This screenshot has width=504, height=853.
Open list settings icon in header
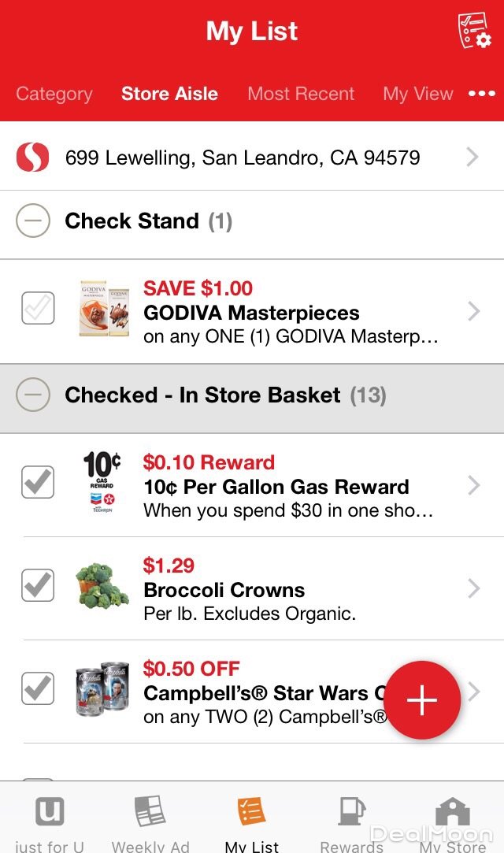click(x=474, y=31)
